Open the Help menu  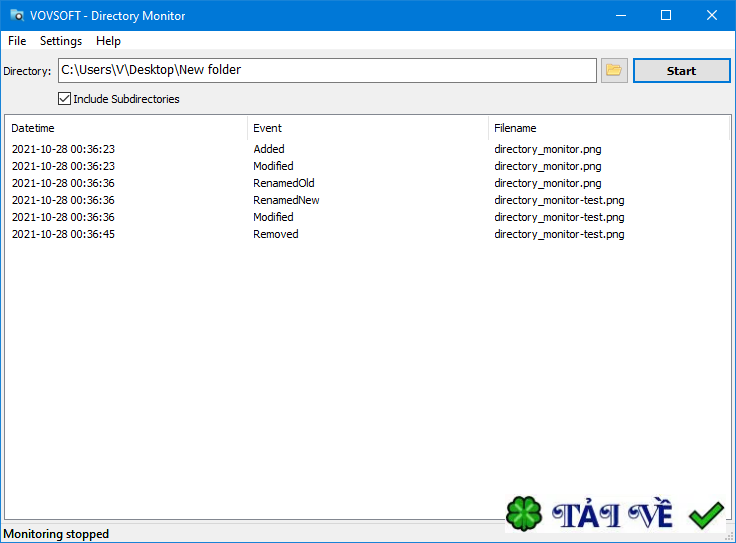(x=108, y=41)
